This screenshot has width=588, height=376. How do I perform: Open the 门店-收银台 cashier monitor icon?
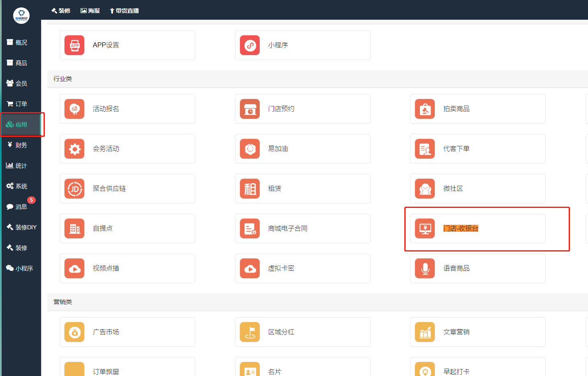click(425, 228)
